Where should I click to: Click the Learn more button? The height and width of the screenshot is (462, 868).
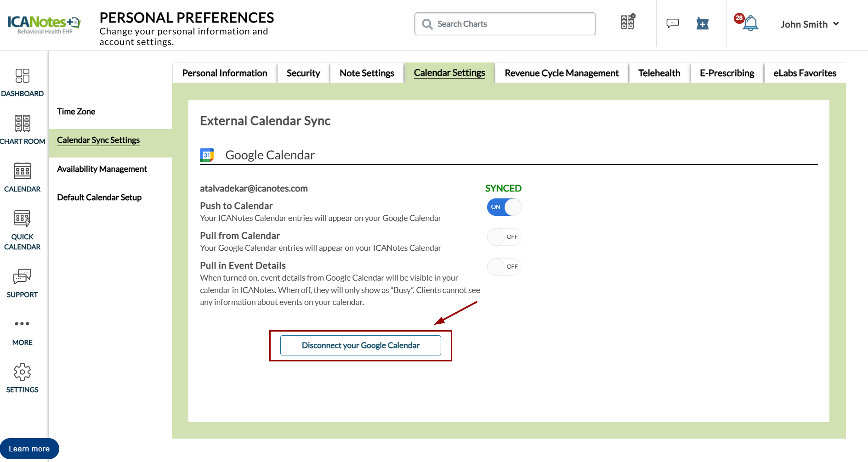tap(29, 449)
